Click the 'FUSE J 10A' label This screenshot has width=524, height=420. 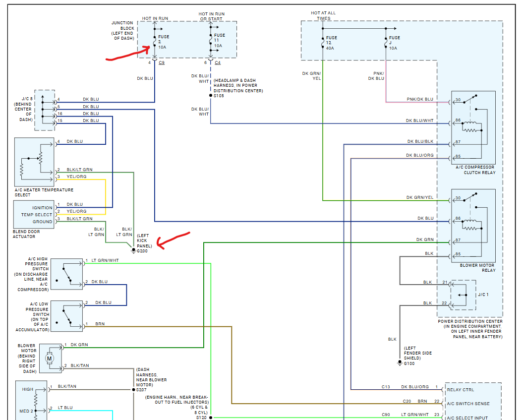pyautogui.click(x=394, y=43)
